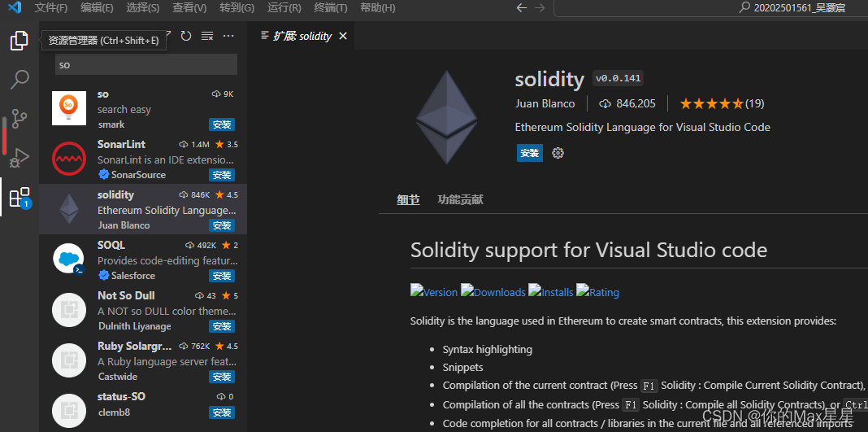This screenshot has height=432, width=868.
Task: Open the Version badge link
Action: 434,292
